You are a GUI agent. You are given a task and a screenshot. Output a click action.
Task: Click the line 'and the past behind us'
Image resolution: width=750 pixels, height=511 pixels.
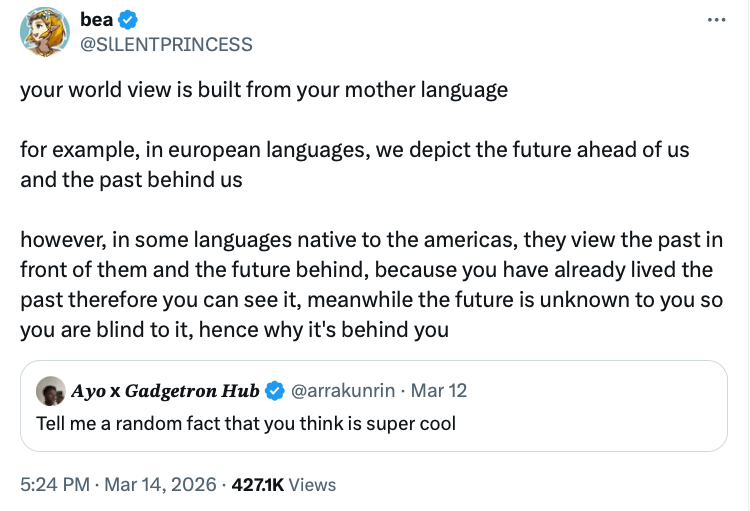pyautogui.click(x=131, y=180)
